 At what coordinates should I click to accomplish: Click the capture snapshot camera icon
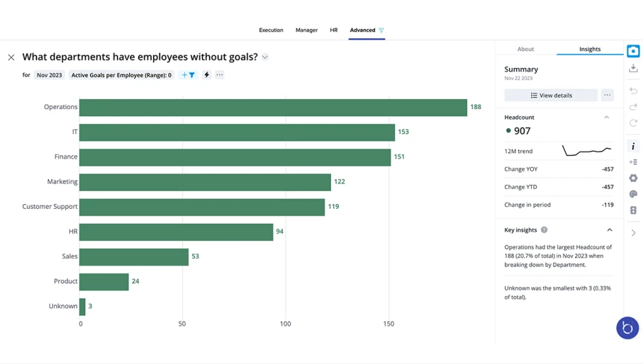click(x=633, y=52)
